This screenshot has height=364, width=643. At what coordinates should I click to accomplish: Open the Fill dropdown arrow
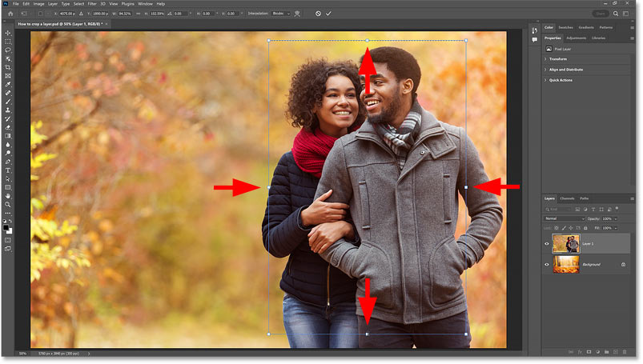[x=616, y=228]
